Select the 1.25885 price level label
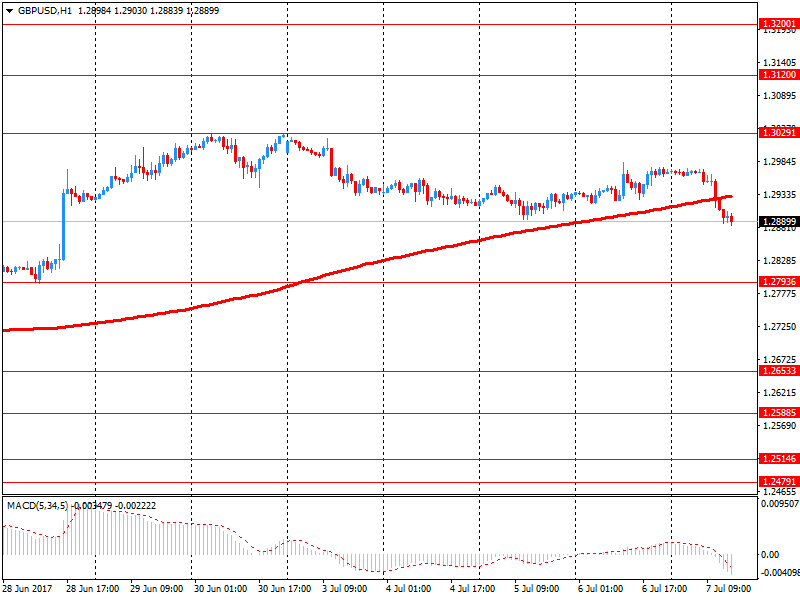This screenshot has height=600, width=800. (x=779, y=413)
